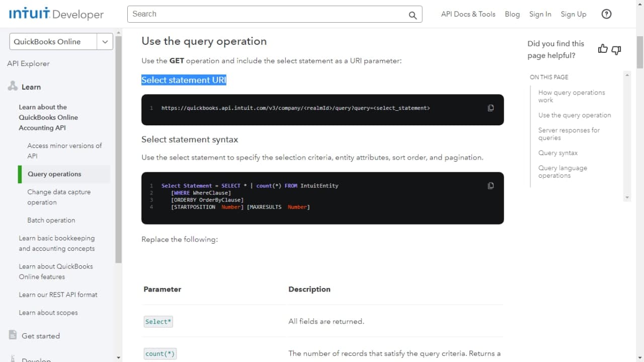Open Change data capture operation page

59,197
